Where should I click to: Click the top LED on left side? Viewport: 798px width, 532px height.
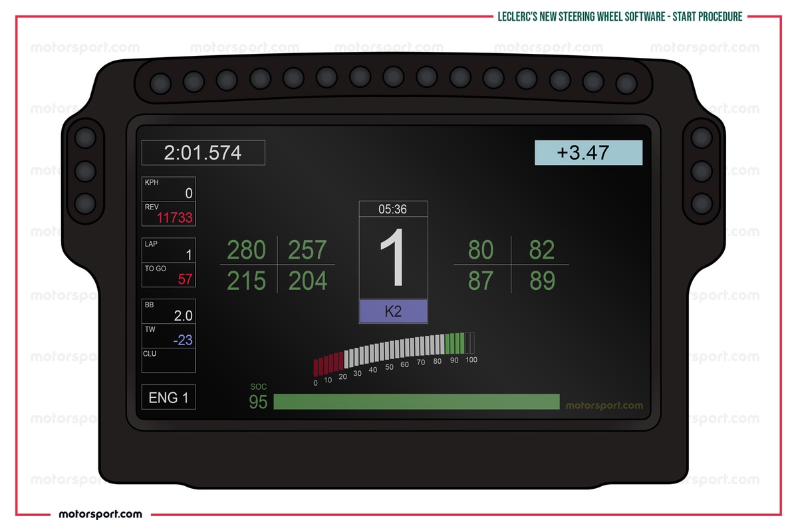click(85, 138)
